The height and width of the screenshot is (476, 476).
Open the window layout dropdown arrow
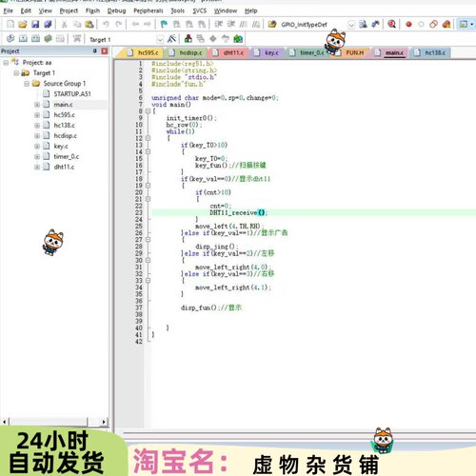[x=472, y=24]
